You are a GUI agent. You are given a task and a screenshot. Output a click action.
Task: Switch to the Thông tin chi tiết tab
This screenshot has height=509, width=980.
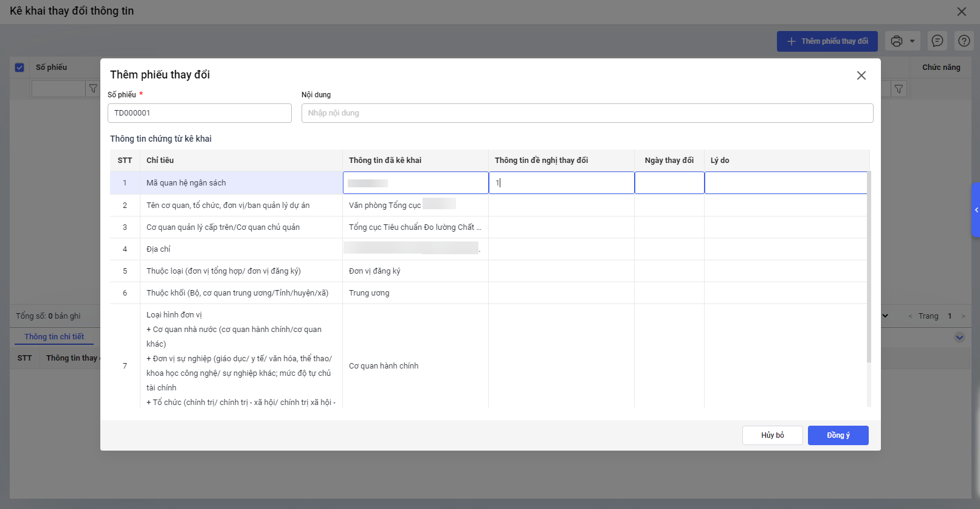54,337
